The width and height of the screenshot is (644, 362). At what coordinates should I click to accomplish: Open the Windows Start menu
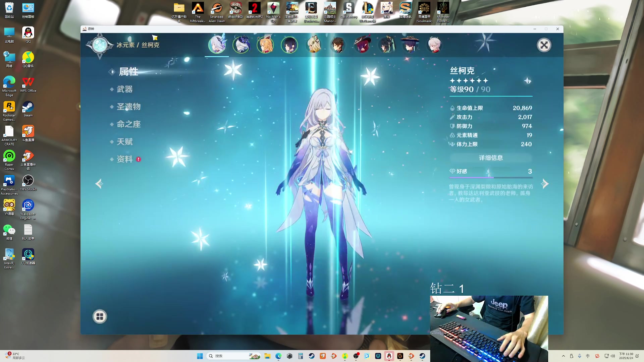coord(200,356)
